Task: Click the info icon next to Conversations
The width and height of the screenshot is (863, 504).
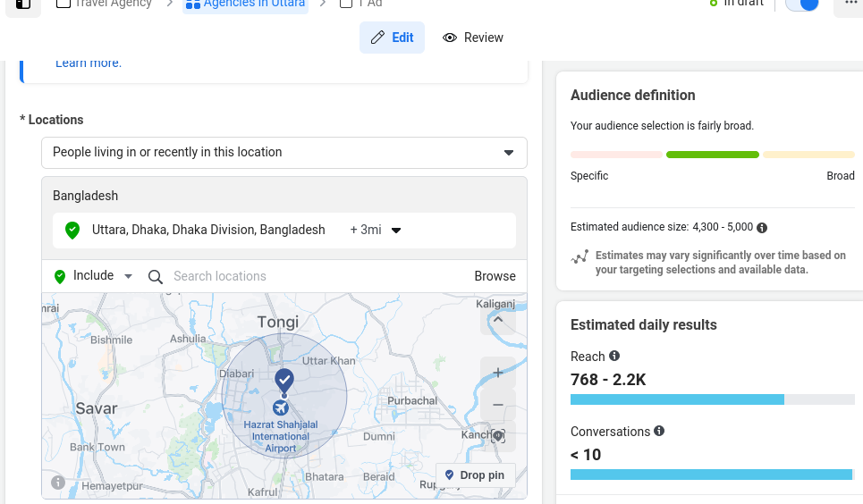Action: pos(659,431)
